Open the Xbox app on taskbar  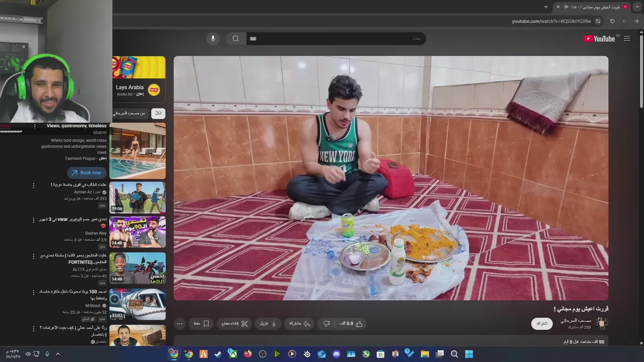(233, 354)
